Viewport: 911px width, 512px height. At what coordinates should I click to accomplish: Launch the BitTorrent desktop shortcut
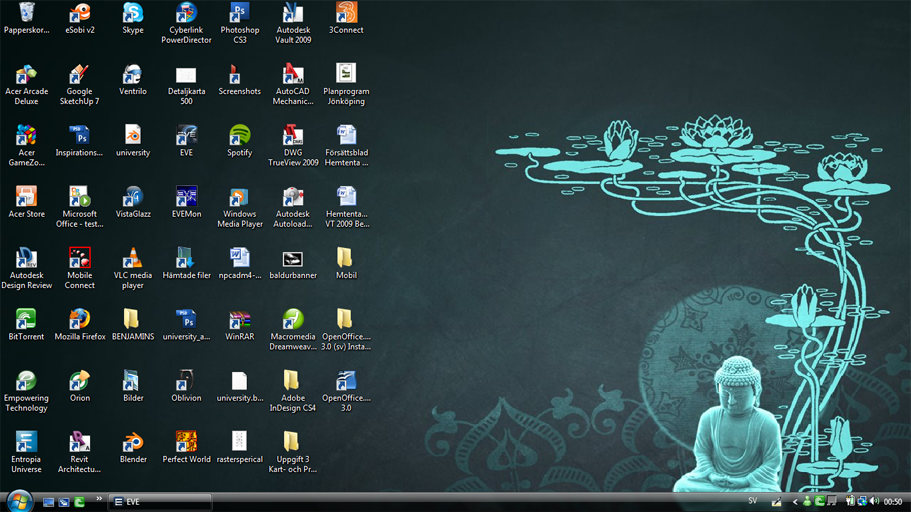26,320
